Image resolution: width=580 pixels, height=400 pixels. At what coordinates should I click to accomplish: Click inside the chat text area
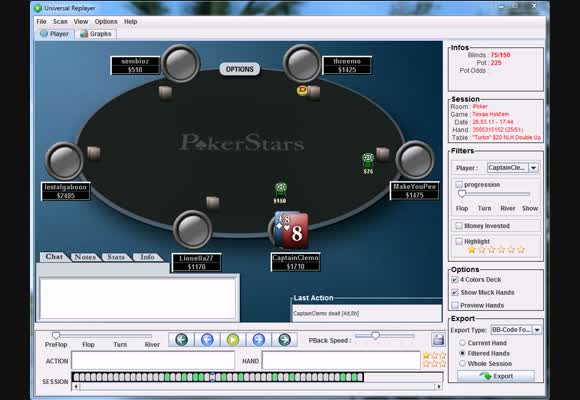[138, 298]
